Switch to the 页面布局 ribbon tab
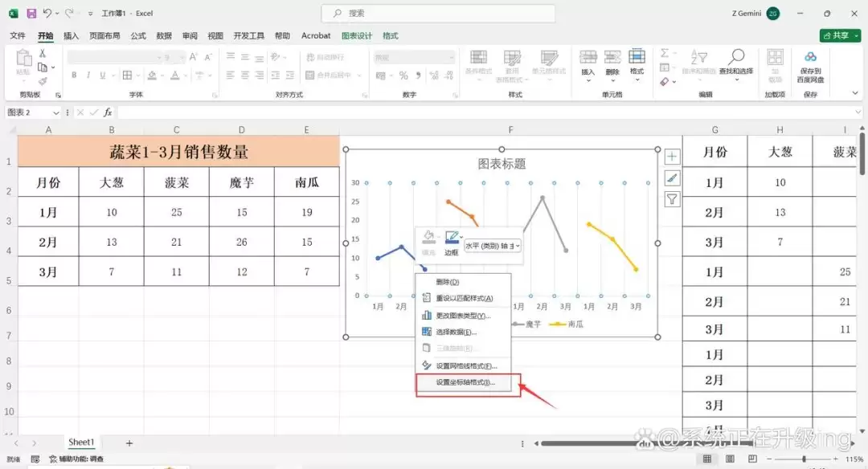The image size is (868, 469). pyautogui.click(x=104, y=35)
